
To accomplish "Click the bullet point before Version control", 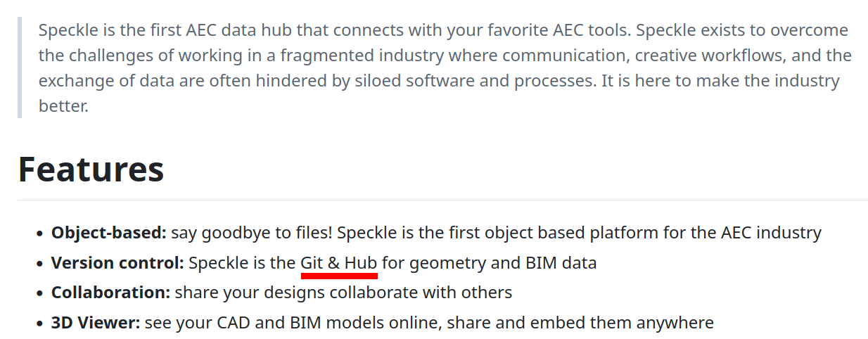I will click(x=40, y=264).
